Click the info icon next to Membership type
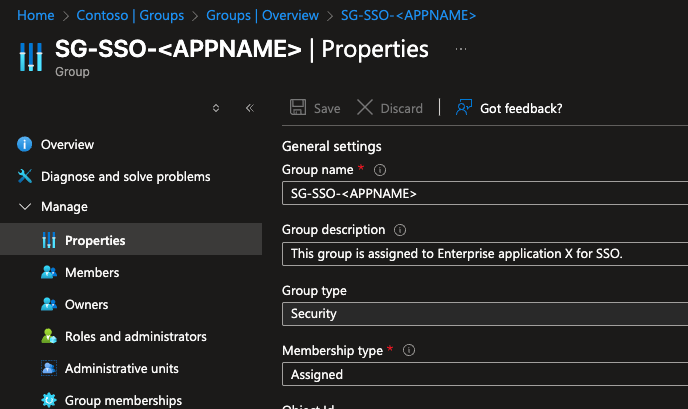This screenshot has height=409, width=688. pos(409,351)
